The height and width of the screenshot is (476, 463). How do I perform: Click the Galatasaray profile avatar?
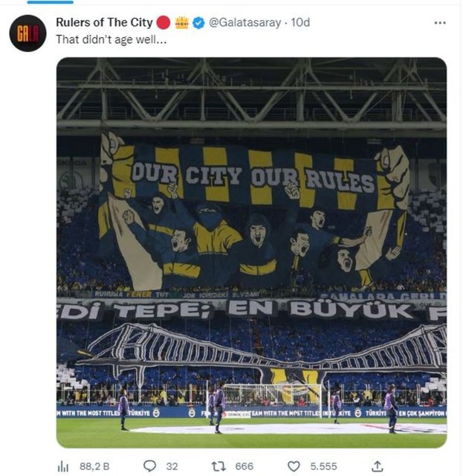pyautogui.click(x=27, y=33)
